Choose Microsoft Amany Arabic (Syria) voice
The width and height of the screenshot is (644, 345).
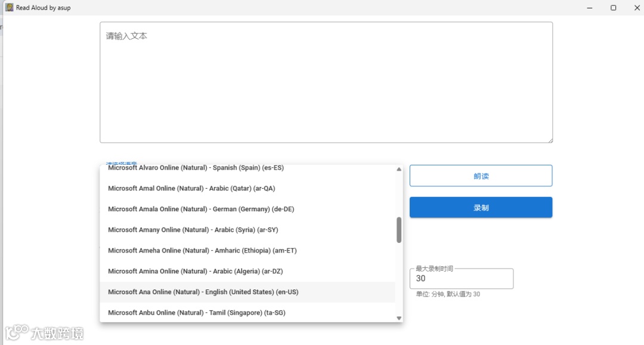tap(247, 230)
